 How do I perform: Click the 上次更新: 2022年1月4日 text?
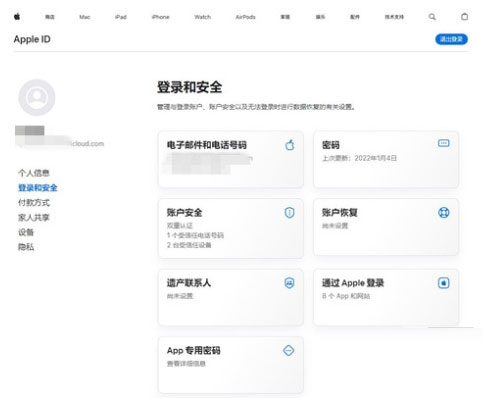tap(359, 158)
